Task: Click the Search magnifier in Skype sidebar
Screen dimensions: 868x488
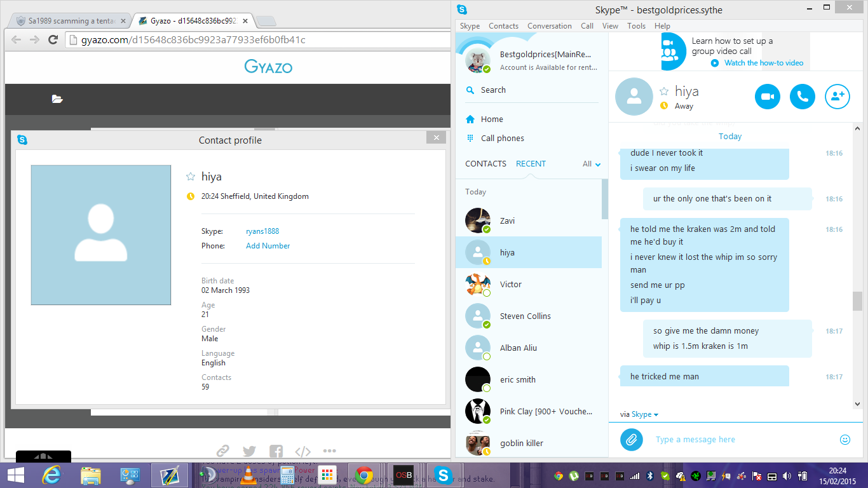Action: 470,90
